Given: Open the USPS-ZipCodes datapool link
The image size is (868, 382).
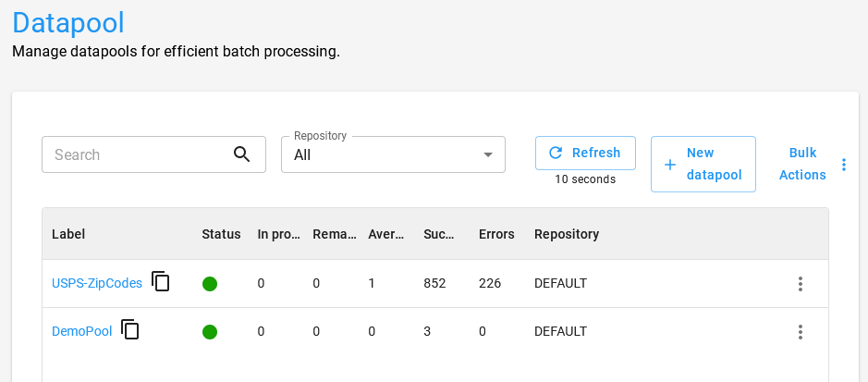Looking at the screenshot, I should pyautogui.click(x=97, y=283).
